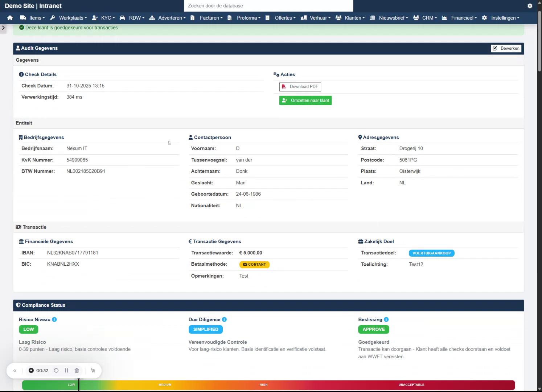This screenshot has width=542, height=392.
Task: Click the transaction value € 5.000,00
Action: pos(251,253)
